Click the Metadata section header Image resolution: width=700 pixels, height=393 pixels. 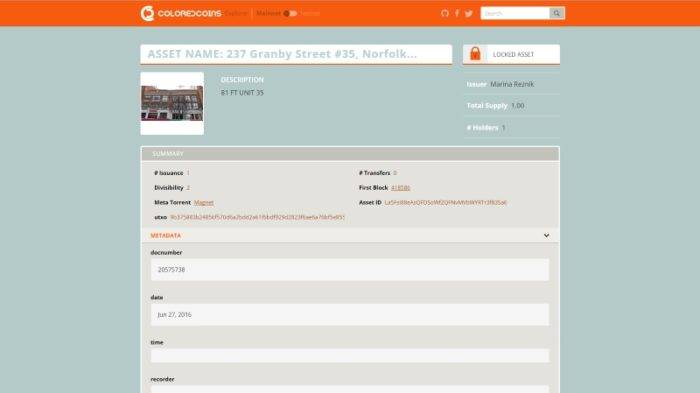pyautogui.click(x=350, y=235)
